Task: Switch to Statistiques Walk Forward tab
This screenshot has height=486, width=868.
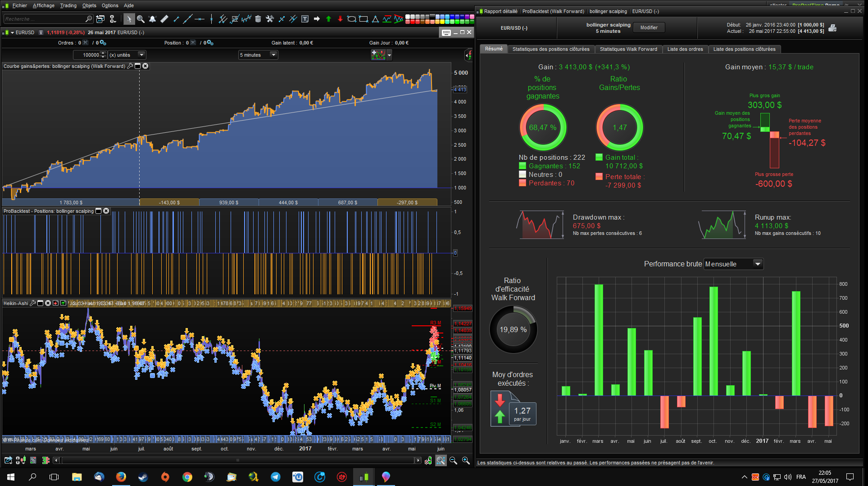Action: (628, 49)
